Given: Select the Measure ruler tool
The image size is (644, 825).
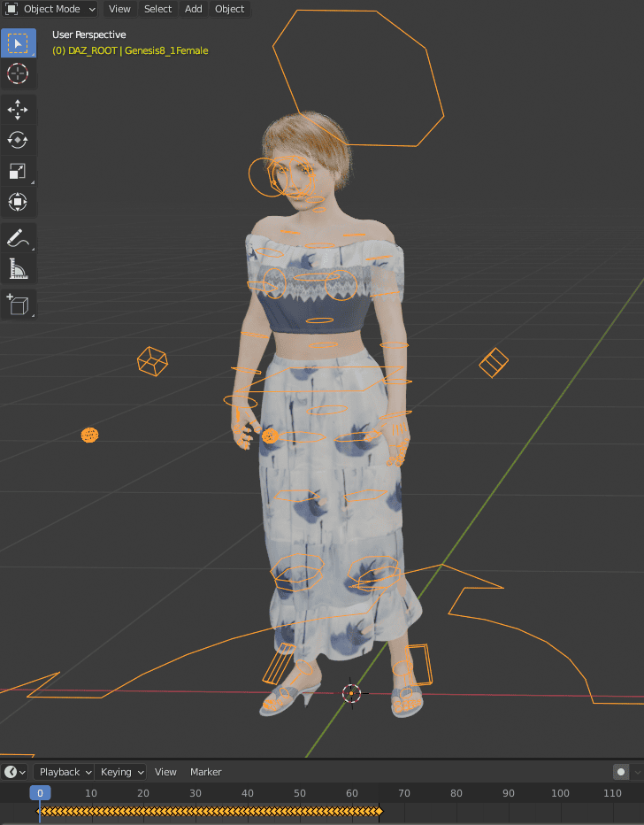Looking at the screenshot, I should (x=19, y=269).
